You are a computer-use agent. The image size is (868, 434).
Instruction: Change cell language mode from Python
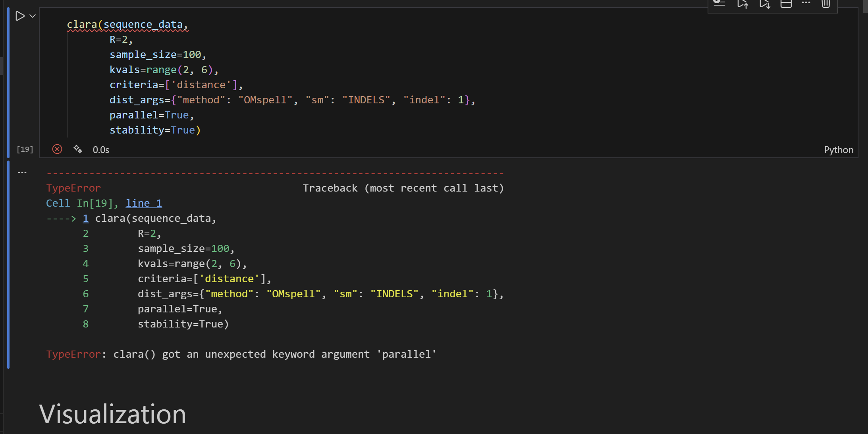(838, 150)
